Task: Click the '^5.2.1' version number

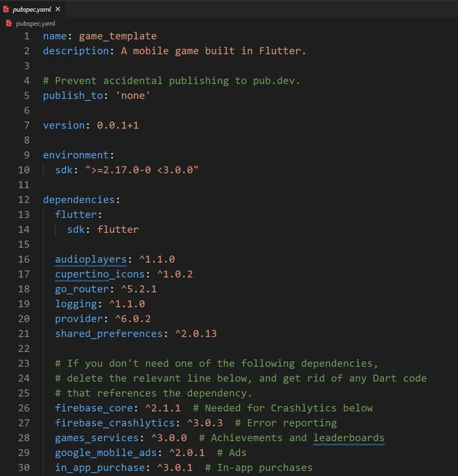Action: click(139, 289)
